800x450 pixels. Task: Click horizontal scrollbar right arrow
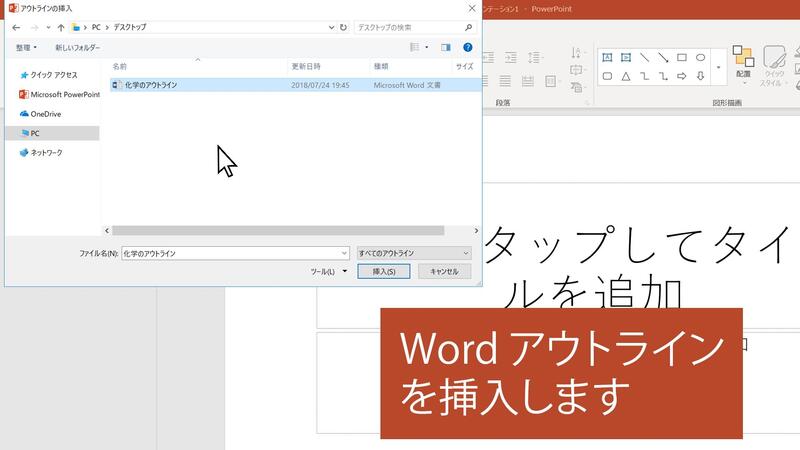tap(476, 231)
